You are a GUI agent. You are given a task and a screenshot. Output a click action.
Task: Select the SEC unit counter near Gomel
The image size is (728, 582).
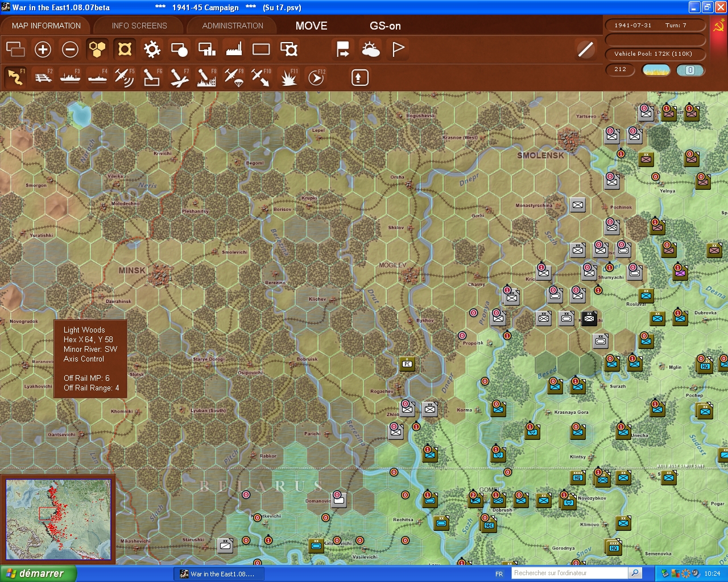(x=489, y=525)
